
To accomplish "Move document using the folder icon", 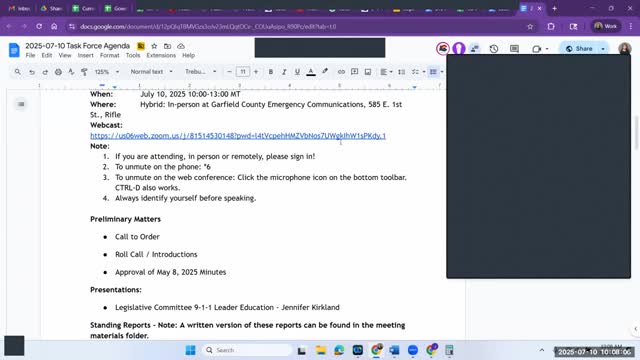I will click(167, 46).
